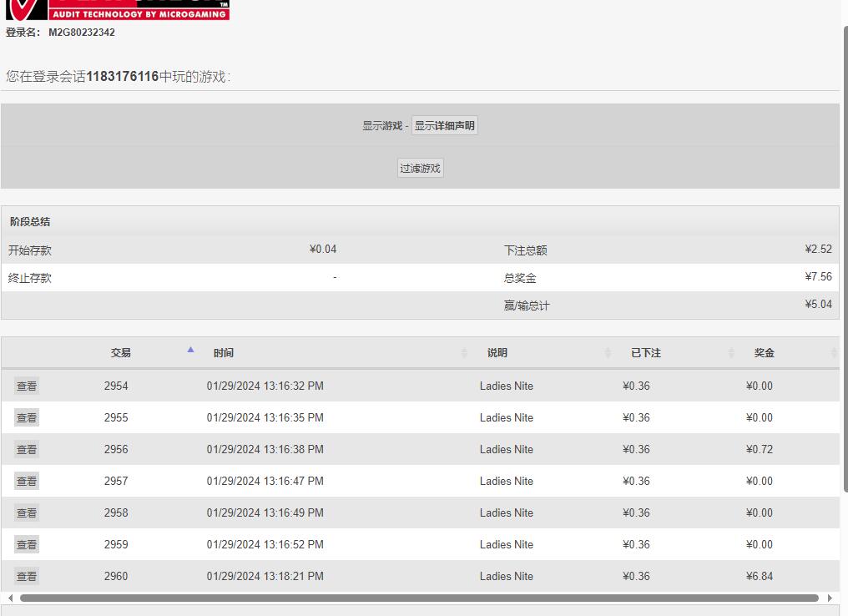Click the 赢/输总计 value ¥5.04
Image resolution: width=848 pixels, height=616 pixels.
click(x=818, y=305)
